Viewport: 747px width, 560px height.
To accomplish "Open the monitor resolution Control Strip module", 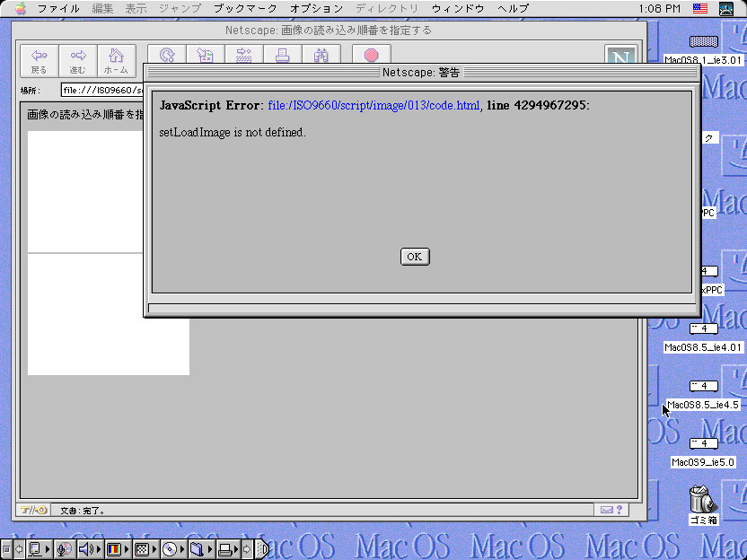I will (x=145, y=549).
